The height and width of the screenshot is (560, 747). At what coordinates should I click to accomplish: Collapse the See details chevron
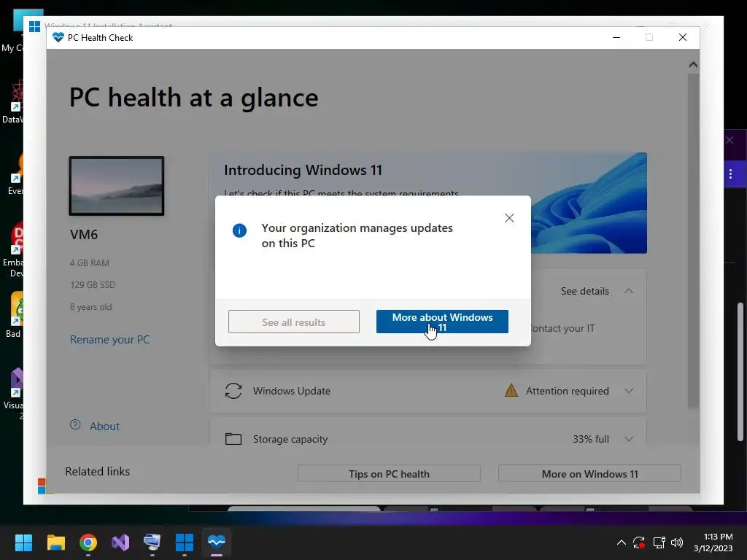(629, 291)
